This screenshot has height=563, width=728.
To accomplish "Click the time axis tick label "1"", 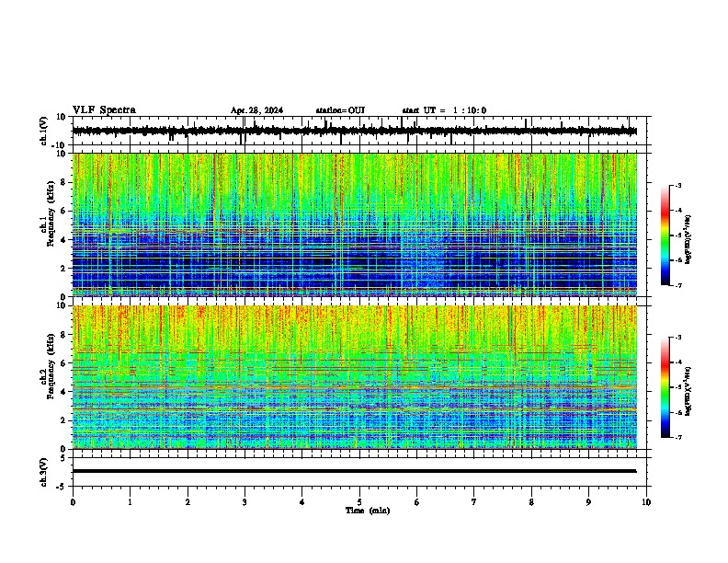I will pyautogui.click(x=130, y=502).
